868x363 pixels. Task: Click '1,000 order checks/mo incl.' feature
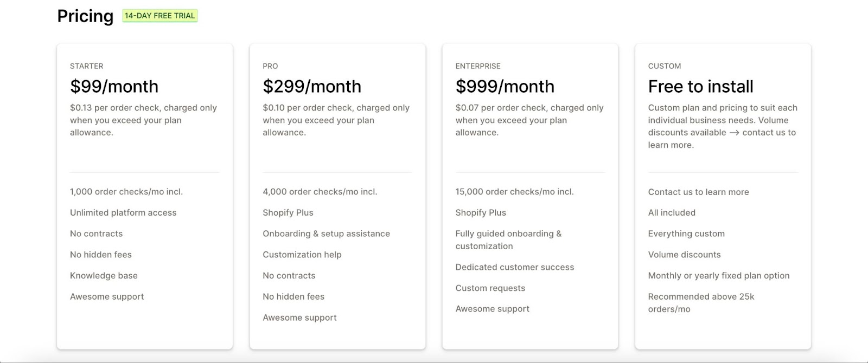(126, 192)
